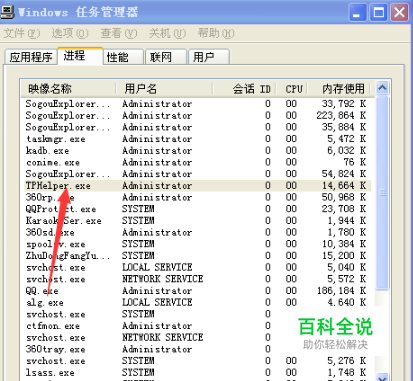This screenshot has width=413, height=381.
Task: Select the ZhuDongFangYu... process
Action: click(x=197, y=255)
